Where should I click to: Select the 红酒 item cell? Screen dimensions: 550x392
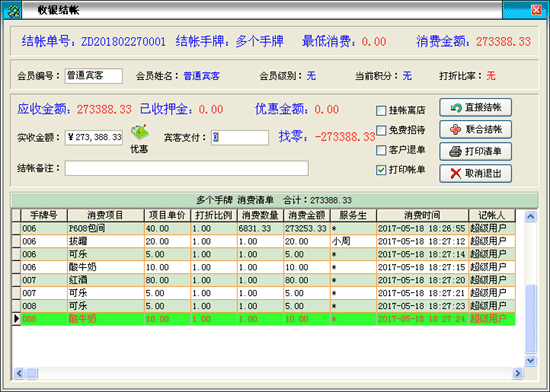tap(106, 280)
